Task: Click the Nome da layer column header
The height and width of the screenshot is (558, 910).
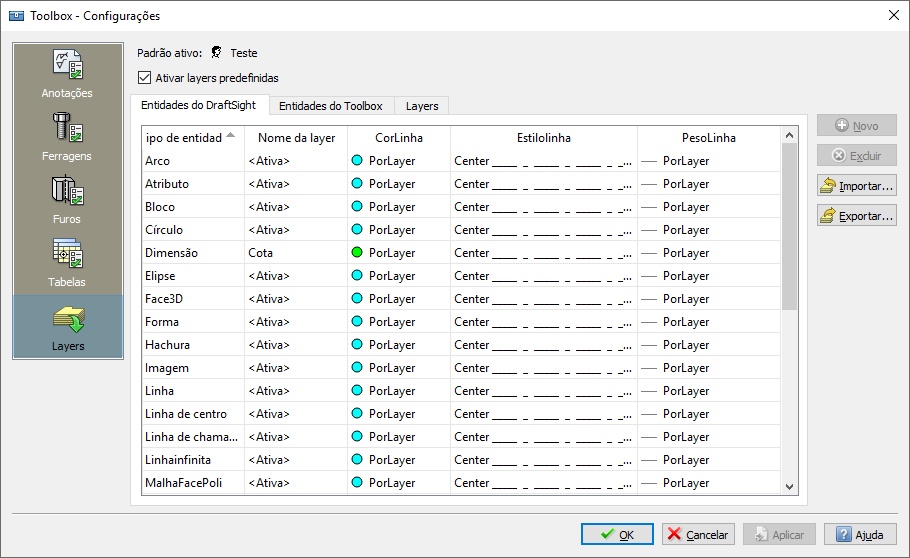Action: coord(296,138)
